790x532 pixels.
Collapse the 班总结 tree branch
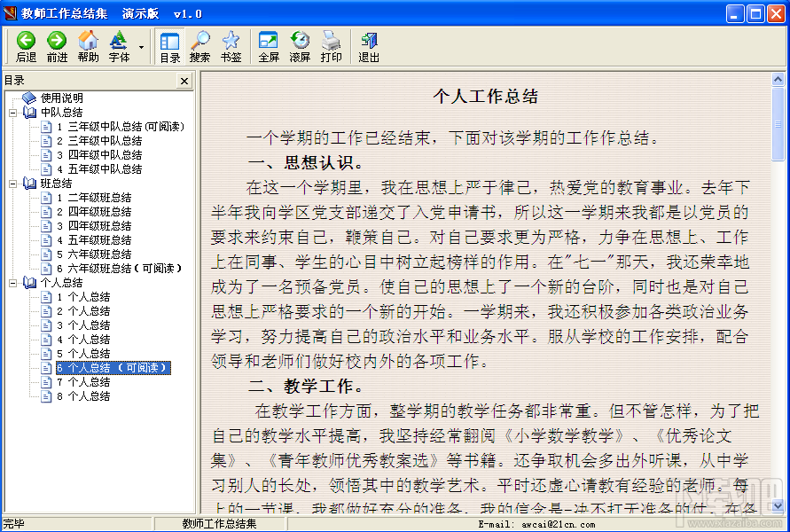12,184
